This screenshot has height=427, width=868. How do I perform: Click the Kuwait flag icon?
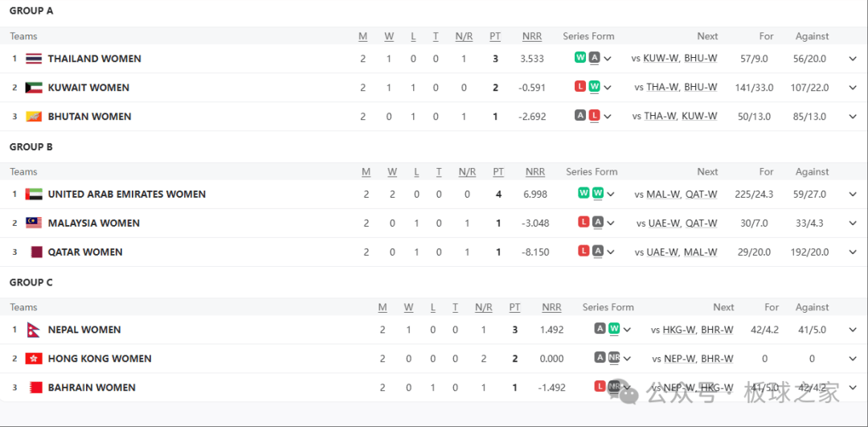point(34,88)
